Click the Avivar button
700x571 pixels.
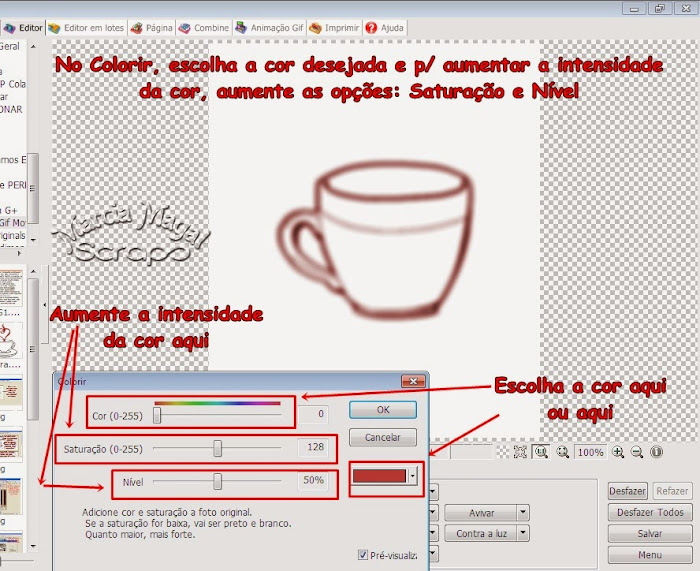481,513
